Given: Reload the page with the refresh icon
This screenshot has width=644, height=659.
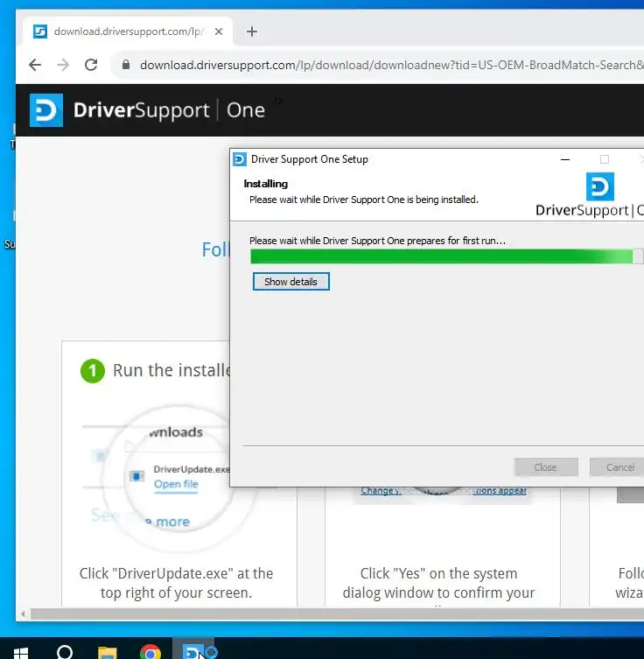Looking at the screenshot, I should coord(91,65).
